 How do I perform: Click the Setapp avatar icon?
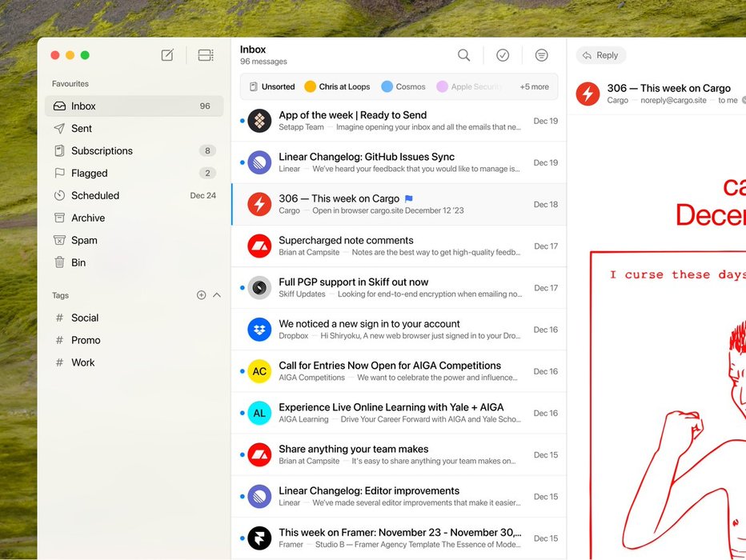[x=259, y=121]
